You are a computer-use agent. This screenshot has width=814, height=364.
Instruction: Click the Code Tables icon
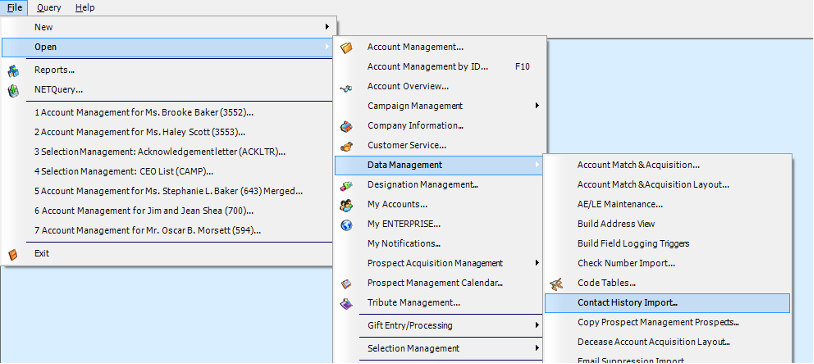click(557, 284)
